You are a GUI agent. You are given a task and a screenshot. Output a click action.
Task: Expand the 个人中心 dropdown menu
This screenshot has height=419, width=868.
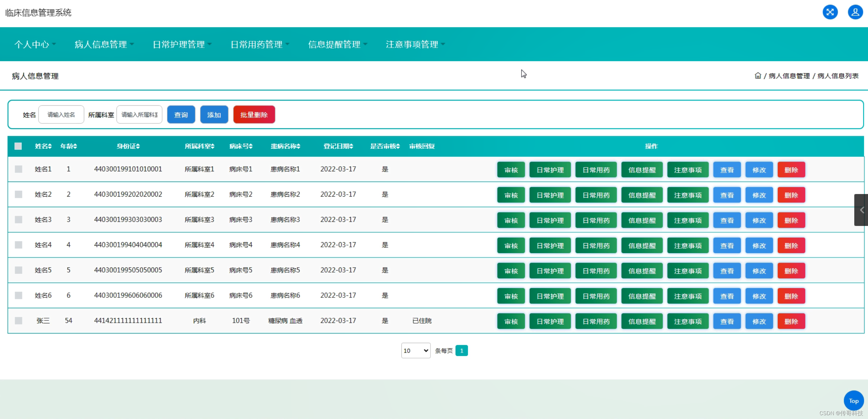pos(35,44)
